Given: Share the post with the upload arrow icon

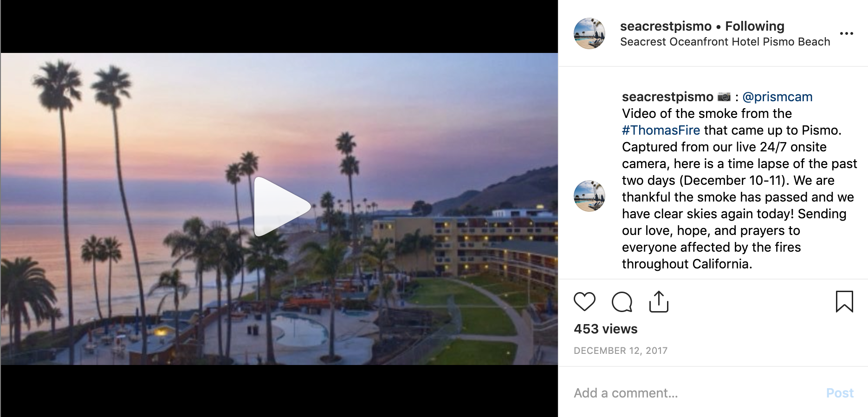Looking at the screenshot, I should coord(659,302).
